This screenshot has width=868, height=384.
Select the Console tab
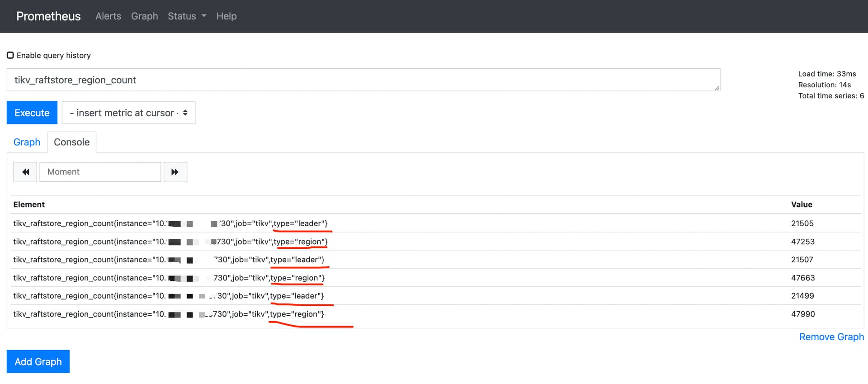click(71, 142)
